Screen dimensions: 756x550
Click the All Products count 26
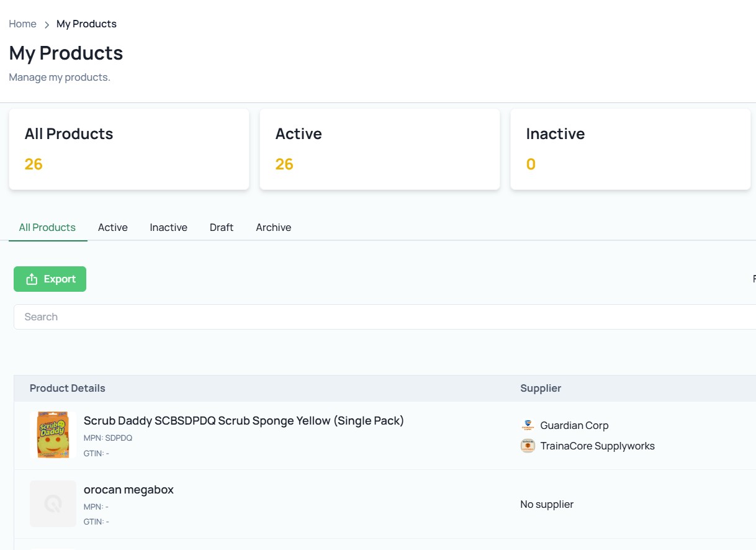pyautogui.click(x=34, y=164)
